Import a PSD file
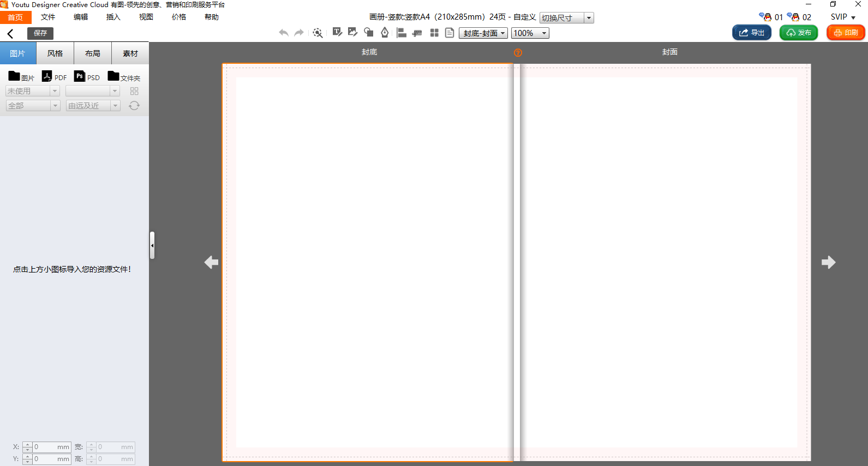Viewport: 868px width, 466px height. point(87,77)
